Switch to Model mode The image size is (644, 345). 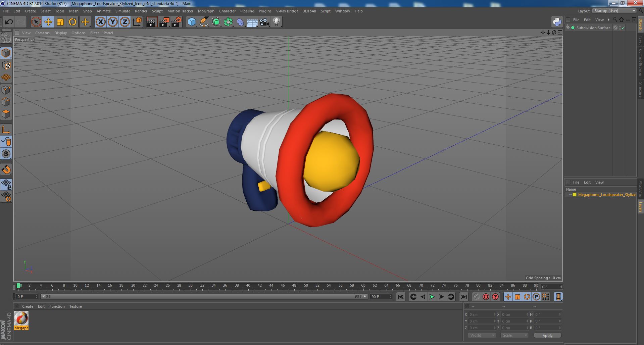pyautogui.click(x=6, y=53)
